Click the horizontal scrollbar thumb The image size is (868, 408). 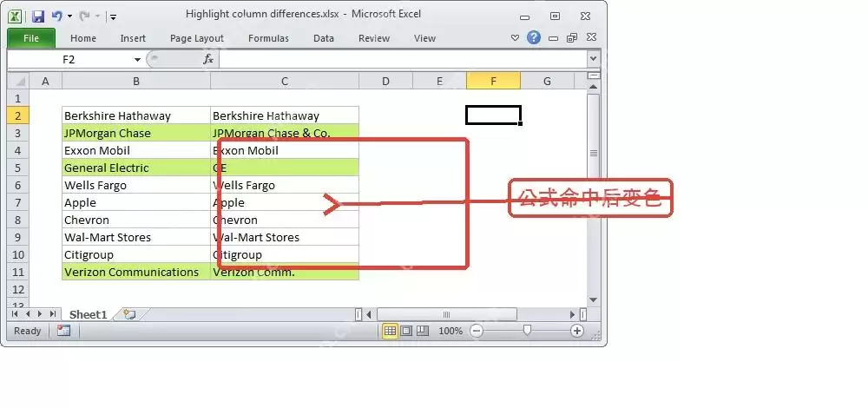447,314
